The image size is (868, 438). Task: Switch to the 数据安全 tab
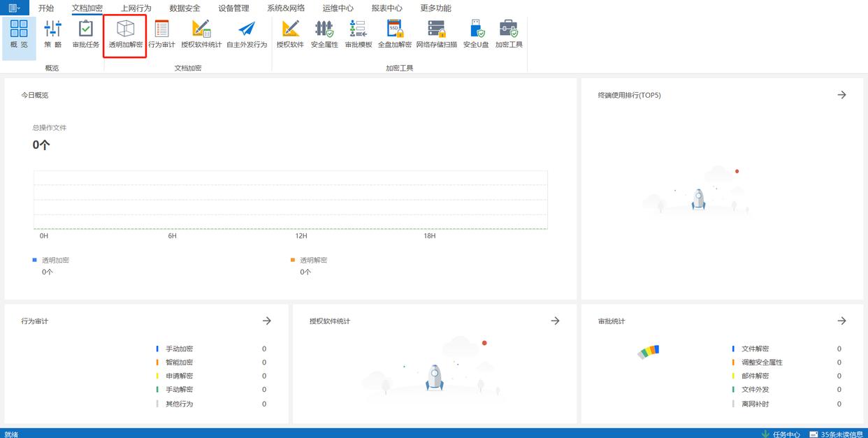tap(185, 8)
